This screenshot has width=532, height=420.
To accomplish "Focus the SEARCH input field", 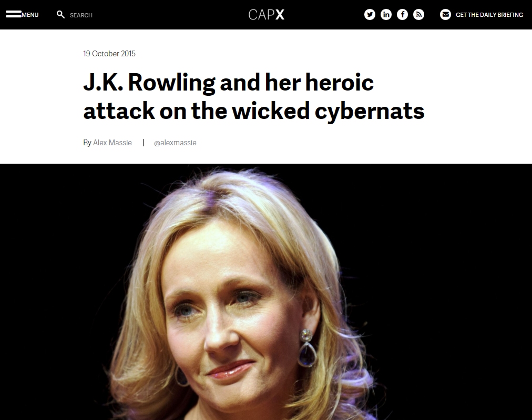I will 81,15.
